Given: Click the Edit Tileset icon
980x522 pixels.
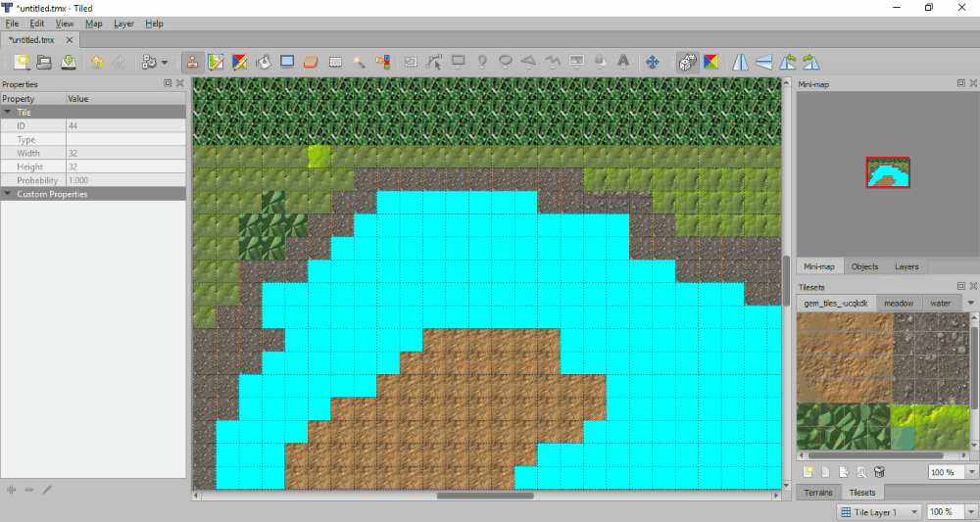Looking at the screenshot, I should [x=861, y=472].
